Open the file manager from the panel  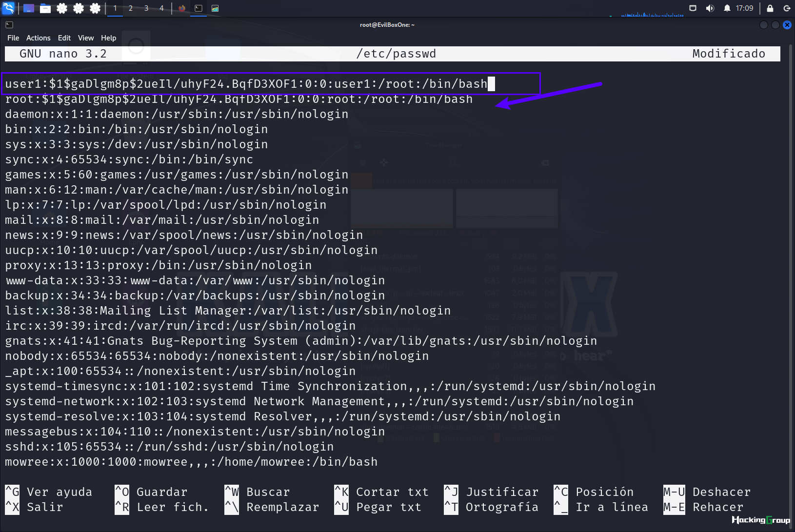click(45, 8)
